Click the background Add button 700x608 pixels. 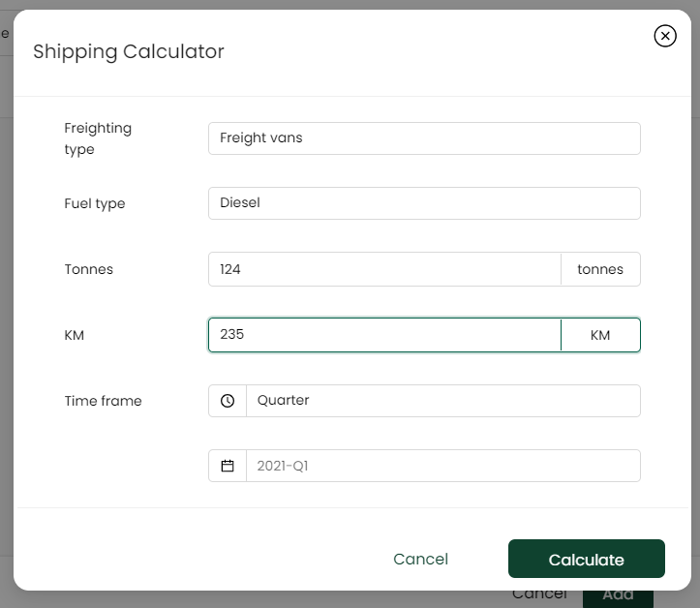[x=618, y=596]
